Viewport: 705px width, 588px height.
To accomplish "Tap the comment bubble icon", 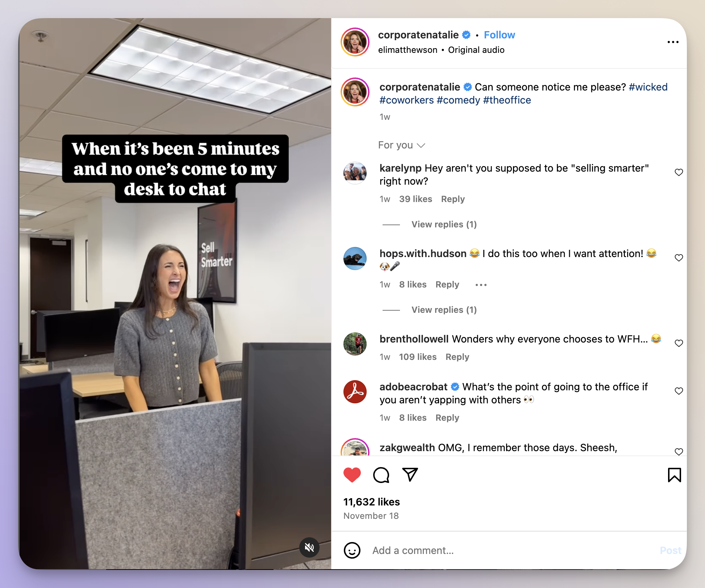I will 381,475.
